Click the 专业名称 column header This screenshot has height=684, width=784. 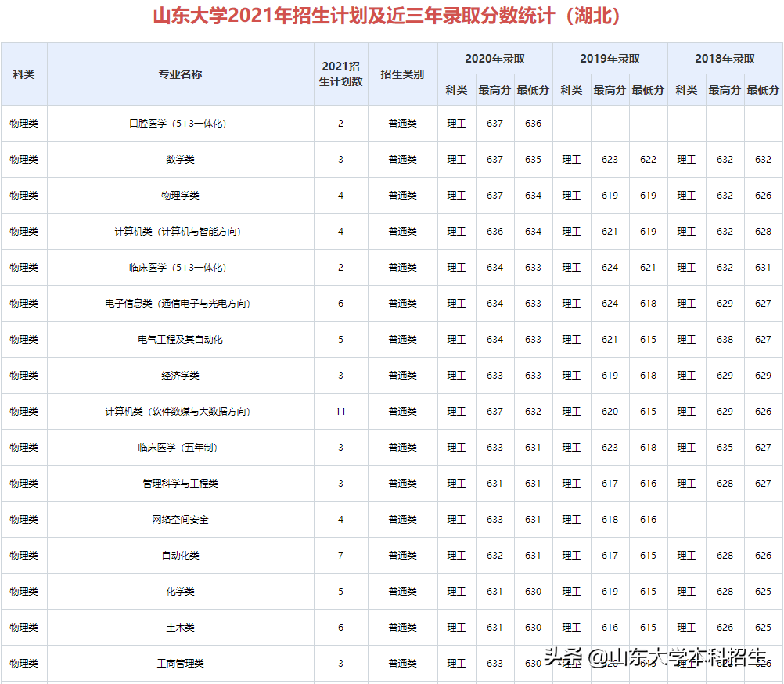(178, 73)
